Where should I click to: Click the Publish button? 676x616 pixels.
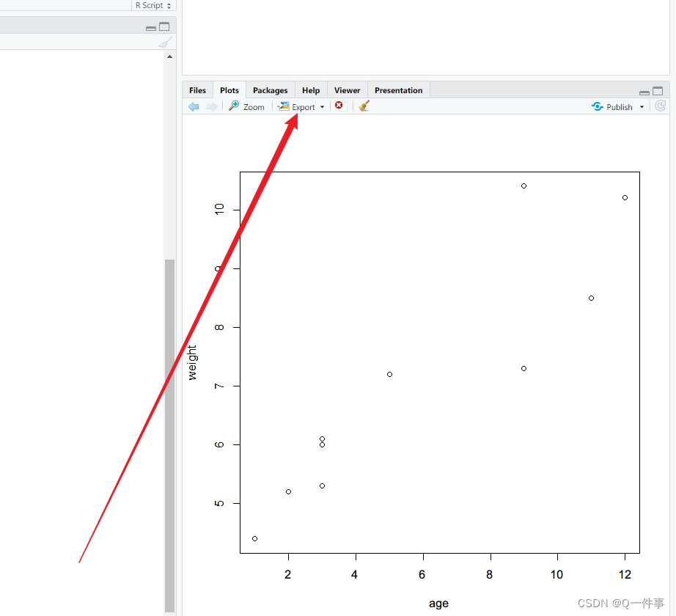612,106
